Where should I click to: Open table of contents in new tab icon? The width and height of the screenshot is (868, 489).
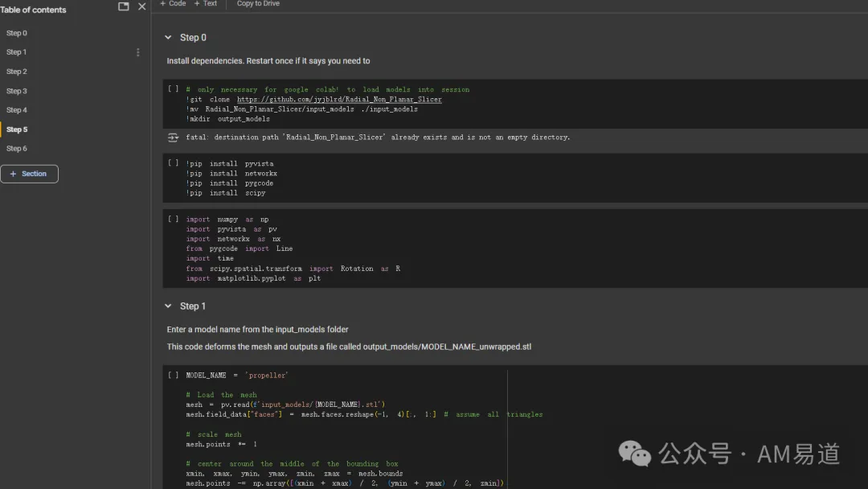coord(124,6)
